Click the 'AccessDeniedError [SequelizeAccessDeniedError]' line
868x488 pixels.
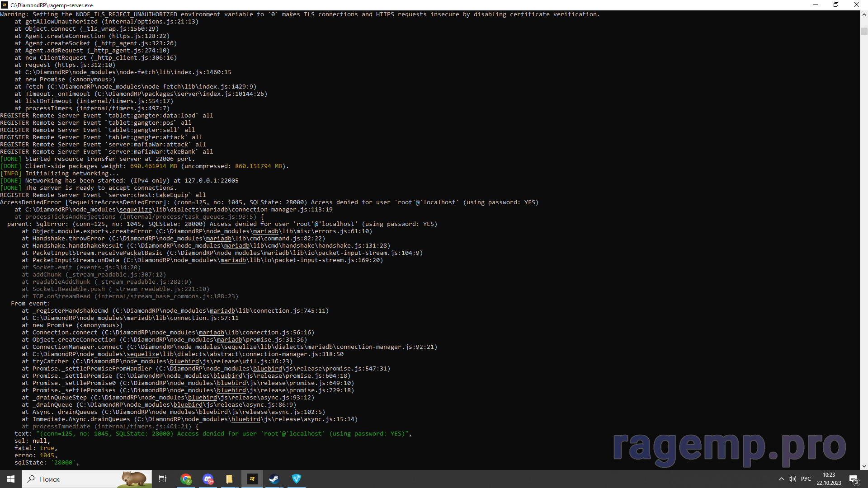(x=269, y=202)
